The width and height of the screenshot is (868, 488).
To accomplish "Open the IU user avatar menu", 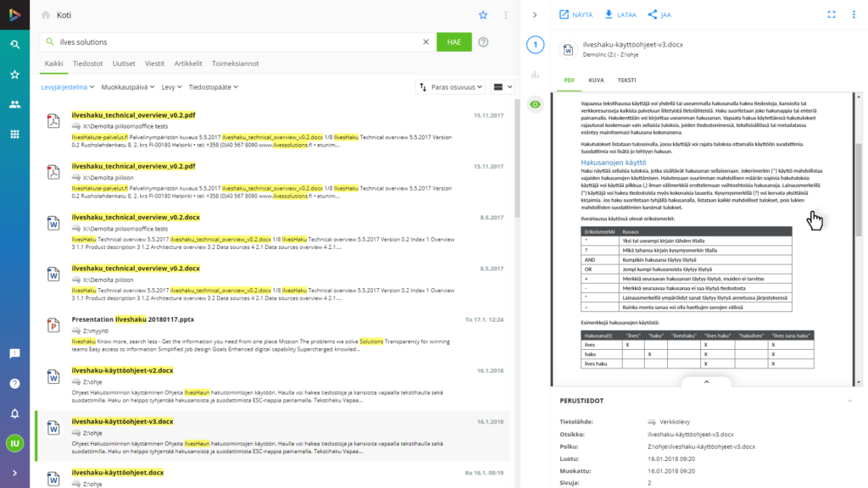I will click(x=15, y=443).
